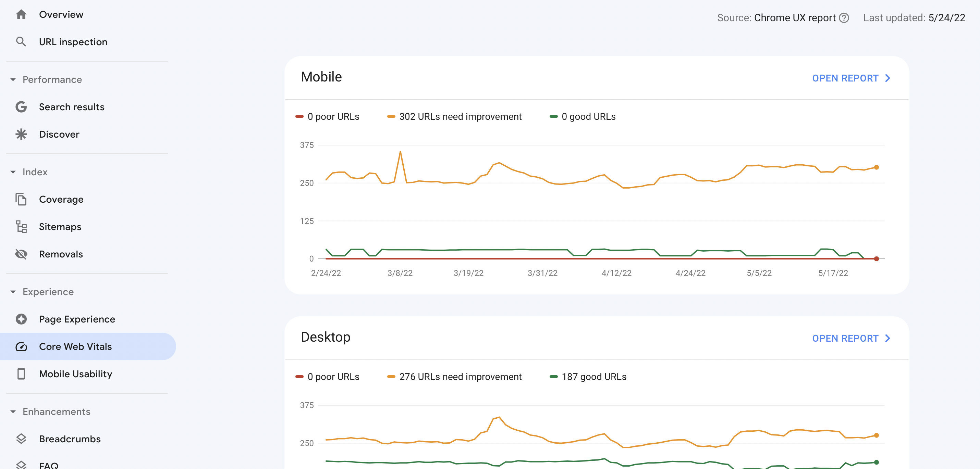The width and height of the screenshot is (980, 469).
Task: Click the Sitemaps tree icon
Action: click(x=21, y=227)
